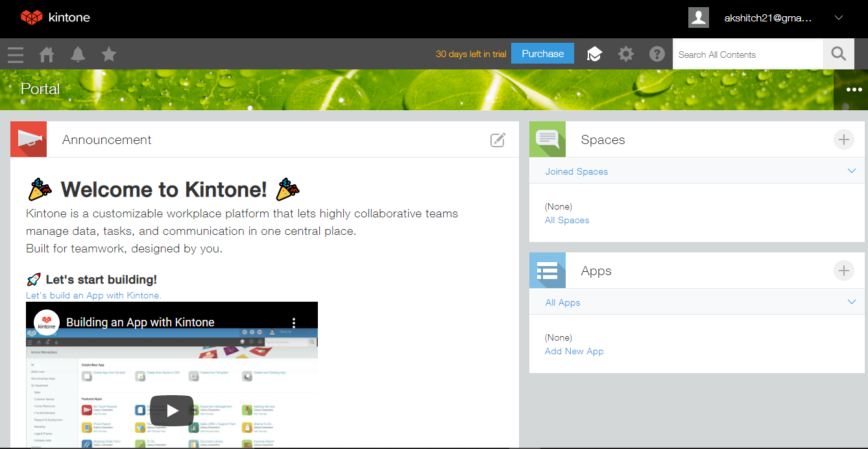Screen dimensions: 868x449
Task: Open the All Spaces link
Action: [x=567, y=220]
